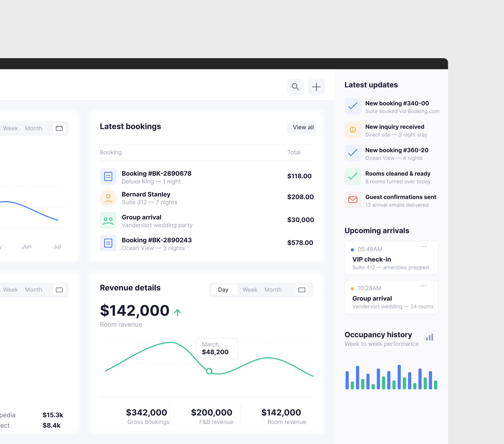Open the New inquiry received orange icon
The image size is (504, 444).
[x=353, y=130]
